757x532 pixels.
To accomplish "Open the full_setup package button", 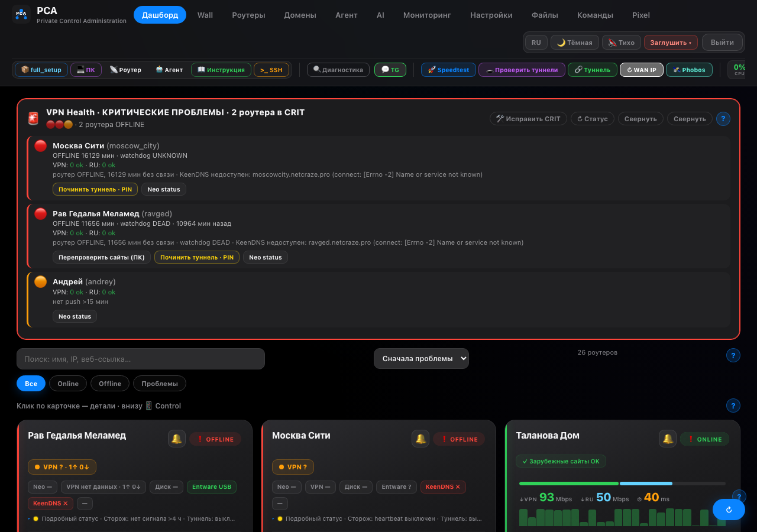I will pyautogui.click(x=41, y=70).
